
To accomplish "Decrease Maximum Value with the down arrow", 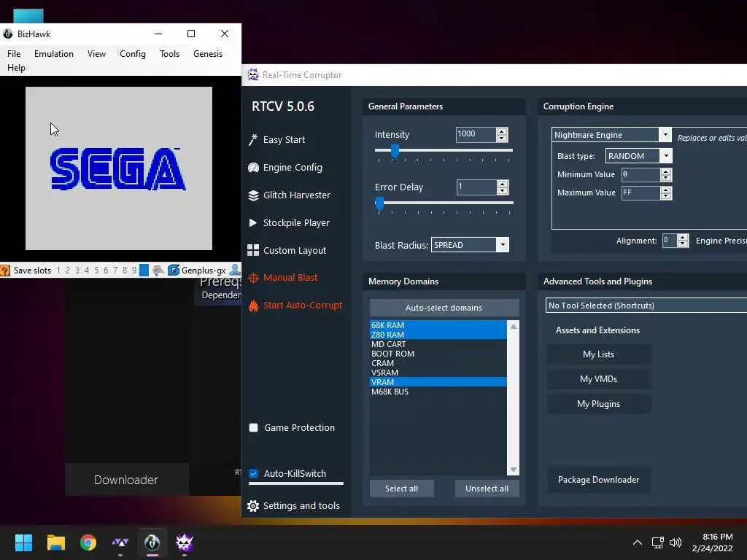I will pyautogui.click(x=666, y=196).
